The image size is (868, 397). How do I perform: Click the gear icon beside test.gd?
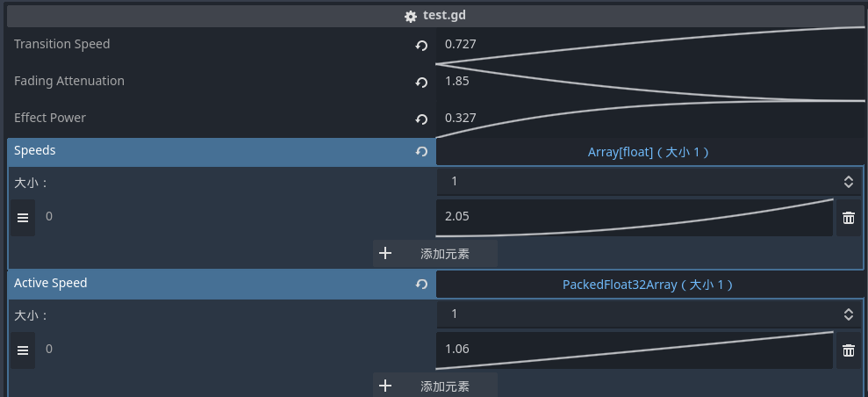(x=410, y=16)
